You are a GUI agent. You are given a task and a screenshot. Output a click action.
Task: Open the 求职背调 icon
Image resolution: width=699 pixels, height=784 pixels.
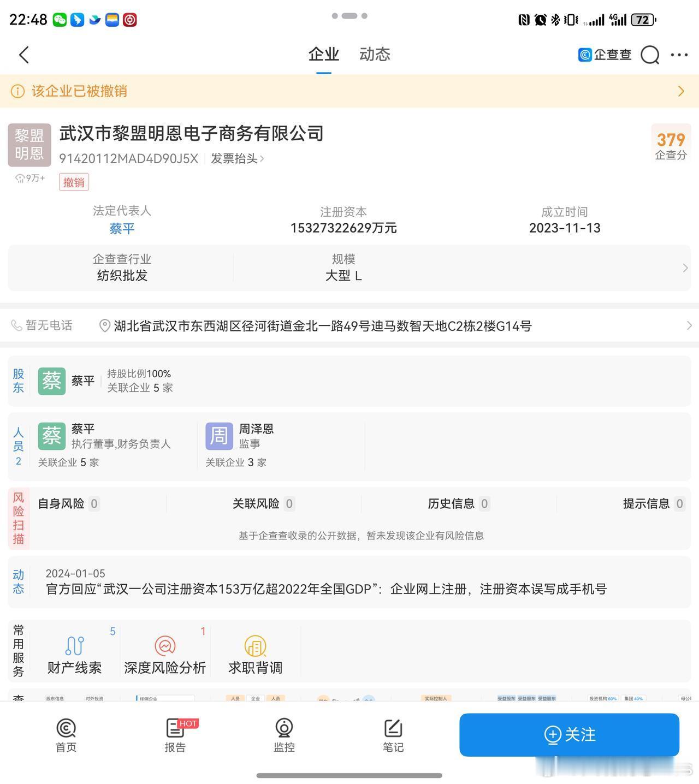(x=255, y=651)
